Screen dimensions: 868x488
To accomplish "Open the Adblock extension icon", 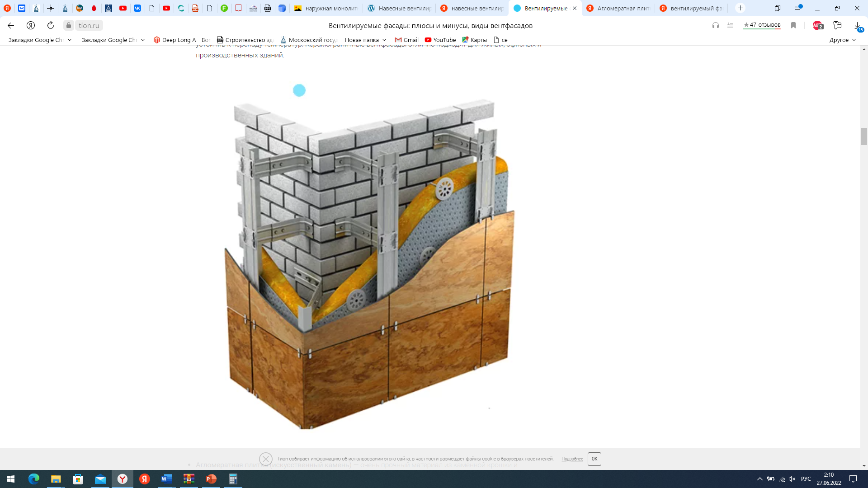I will 818,25.
